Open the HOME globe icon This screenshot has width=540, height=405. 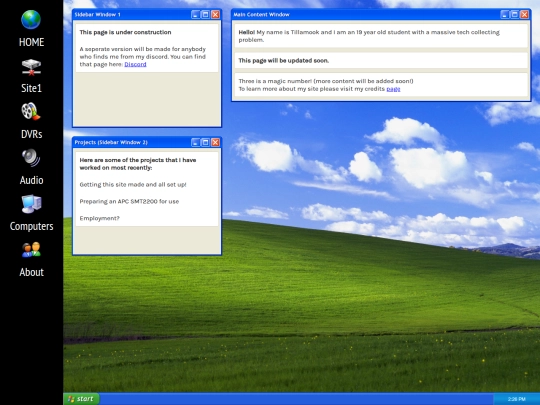click(31, 20)
